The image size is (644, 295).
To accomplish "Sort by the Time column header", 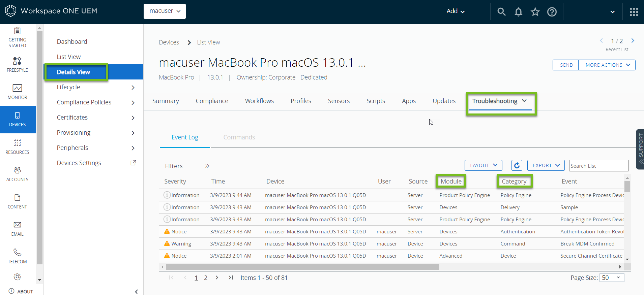I will (x=218, y=182).
